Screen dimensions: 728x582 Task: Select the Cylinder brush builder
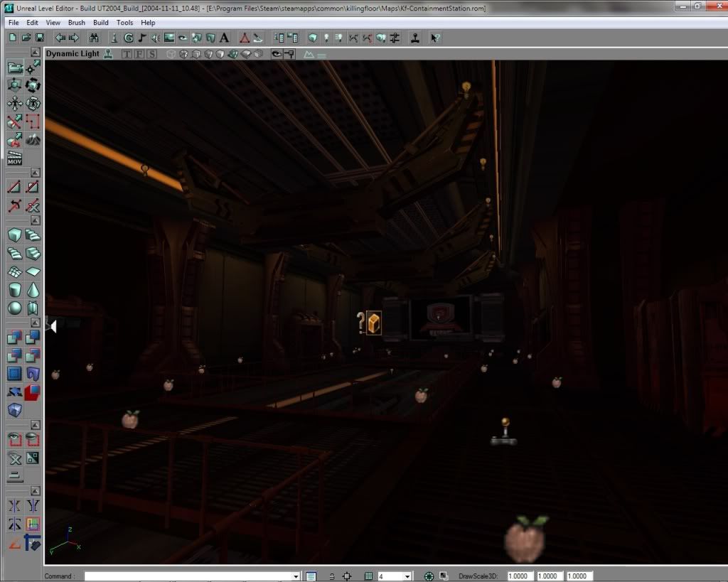(15, 290)
